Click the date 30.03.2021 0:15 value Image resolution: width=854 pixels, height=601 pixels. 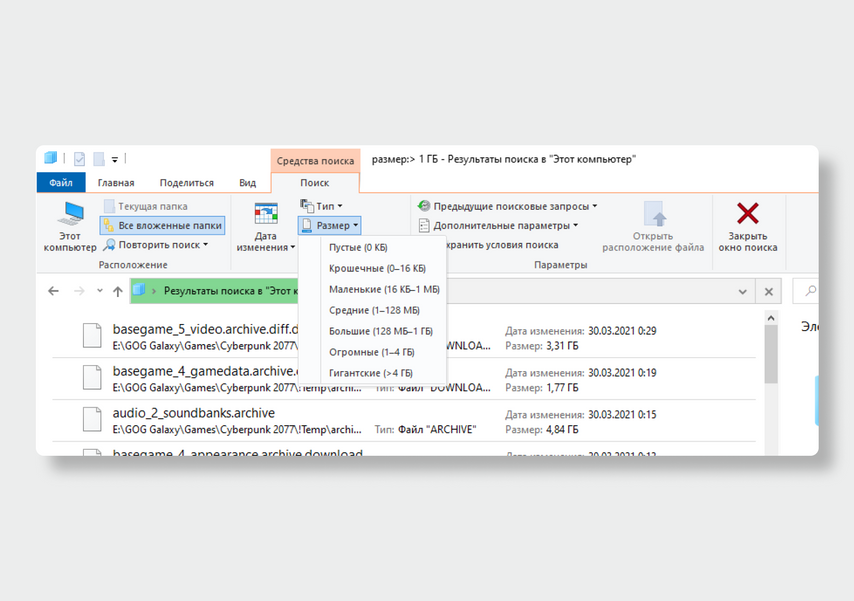pyautogui.click(x=623, y=415)
